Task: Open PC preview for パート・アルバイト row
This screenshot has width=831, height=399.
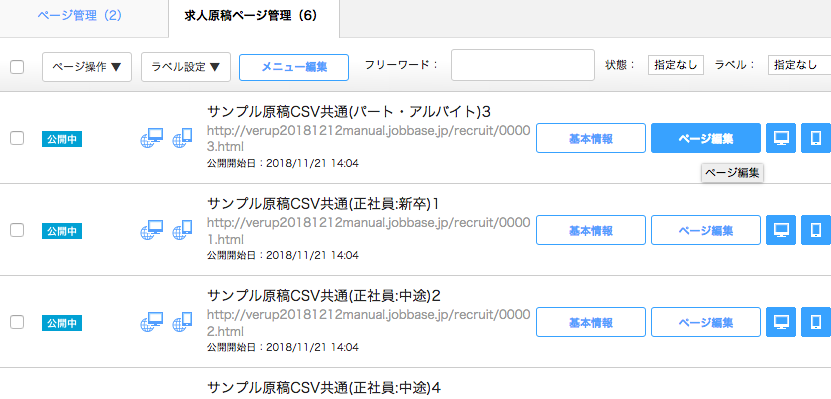Action: pyautogui.click(x=781, y=138)
